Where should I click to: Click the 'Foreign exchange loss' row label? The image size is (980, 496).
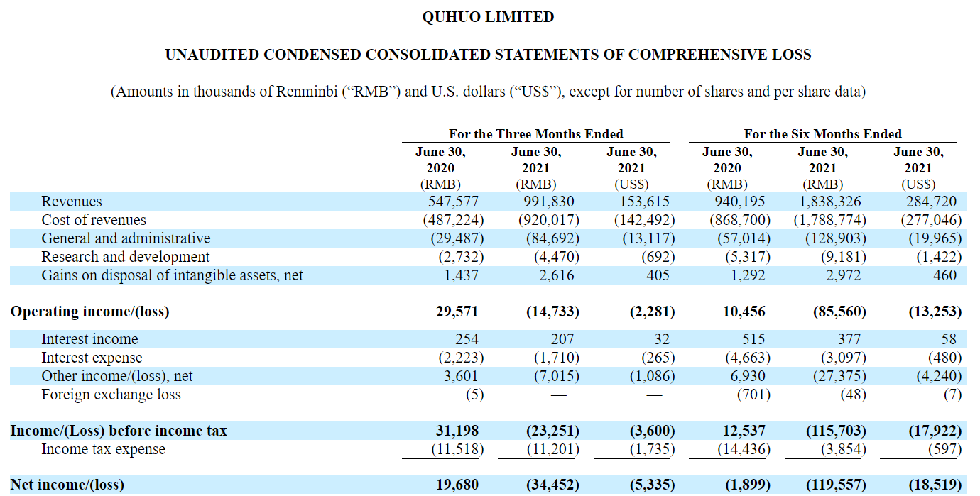pyautogui.click(x=111, y=395)
